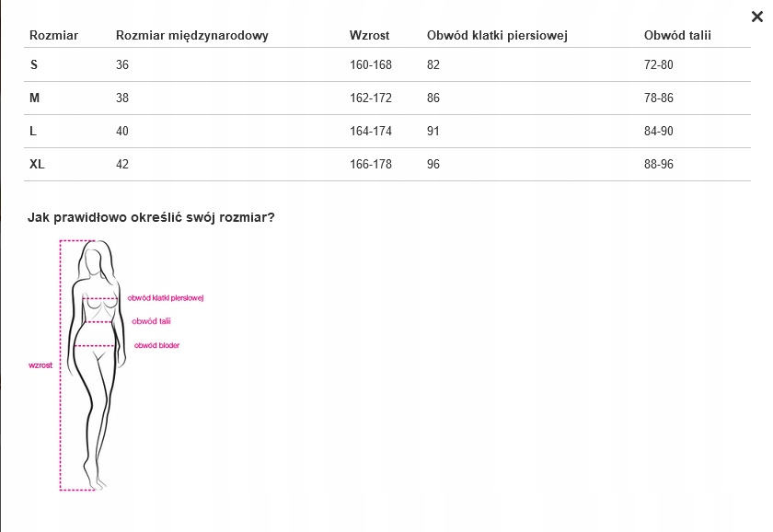This screenshot has height=532, width=773.
Task: Click the Rozmiar column header
Action: point(53,36)
